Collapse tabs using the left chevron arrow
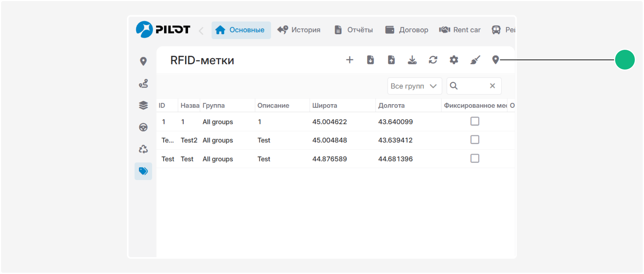The height and width of the screenshot is (274, 644). [x=201, y=31]
